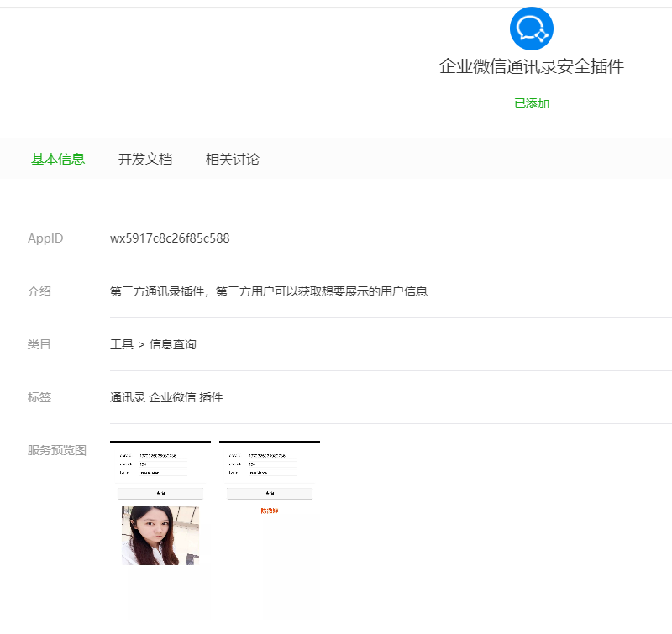Open the 相关讨论 tab
Viewport: 672px width, 634px height.
233,159
